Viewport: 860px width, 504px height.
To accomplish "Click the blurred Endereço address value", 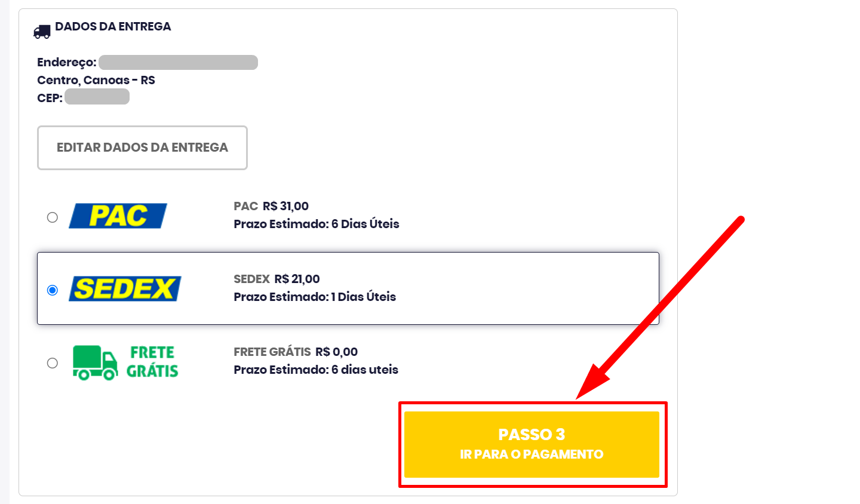I will pyautogui.click(x=178, y=62).
